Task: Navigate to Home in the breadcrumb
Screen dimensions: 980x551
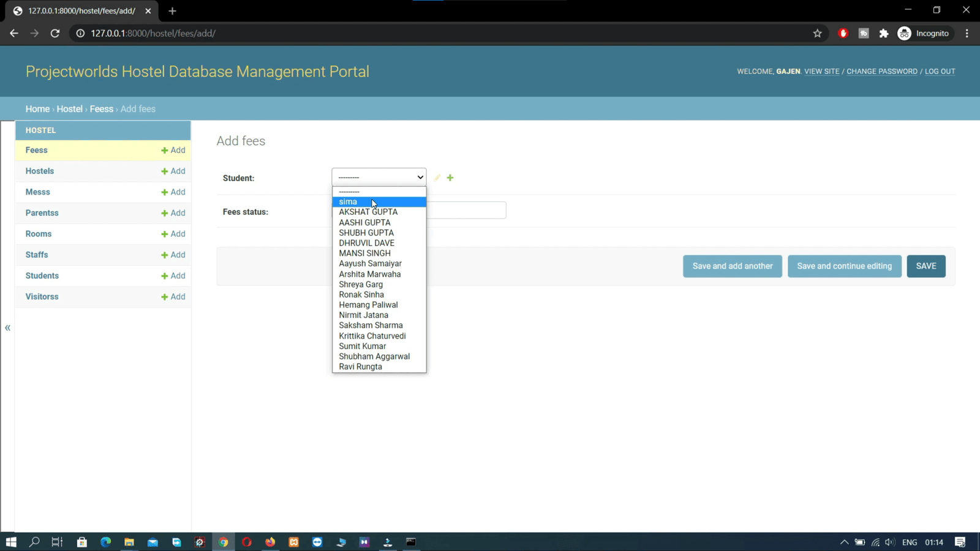Action: click(x=37, y=109)
